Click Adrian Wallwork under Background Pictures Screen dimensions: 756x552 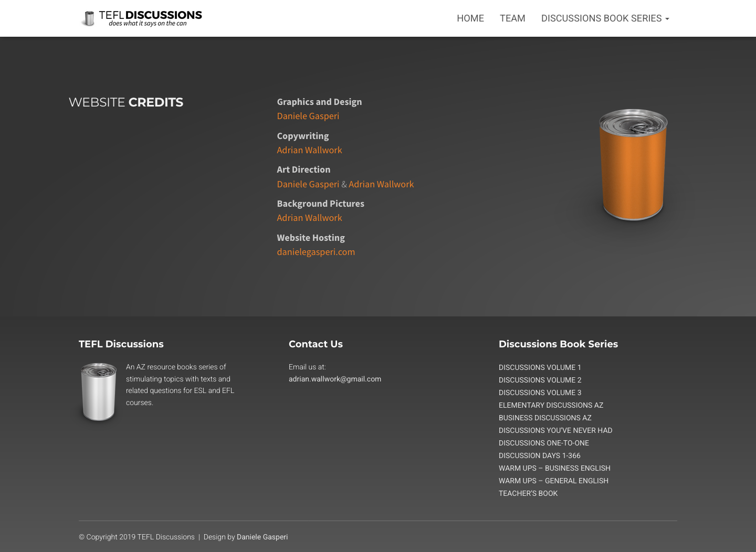point(309,218)
